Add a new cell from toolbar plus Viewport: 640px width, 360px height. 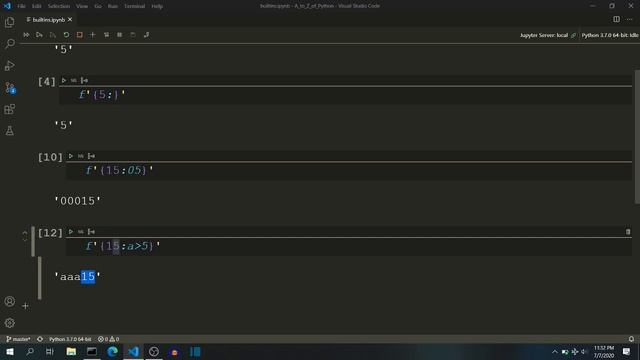93,35
